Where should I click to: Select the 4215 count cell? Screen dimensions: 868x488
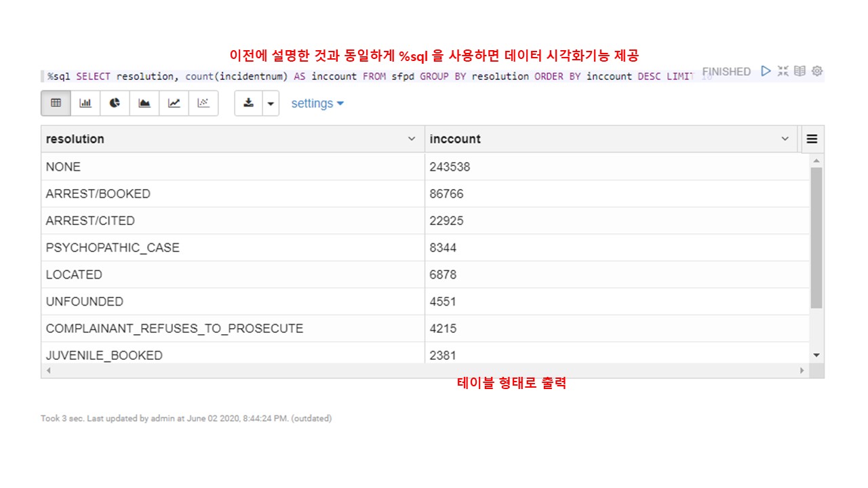[618, 328]
